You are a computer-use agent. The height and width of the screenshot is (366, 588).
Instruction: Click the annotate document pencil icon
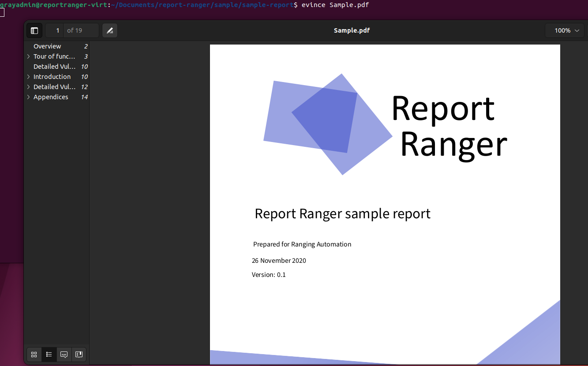(x=110, y=30)
